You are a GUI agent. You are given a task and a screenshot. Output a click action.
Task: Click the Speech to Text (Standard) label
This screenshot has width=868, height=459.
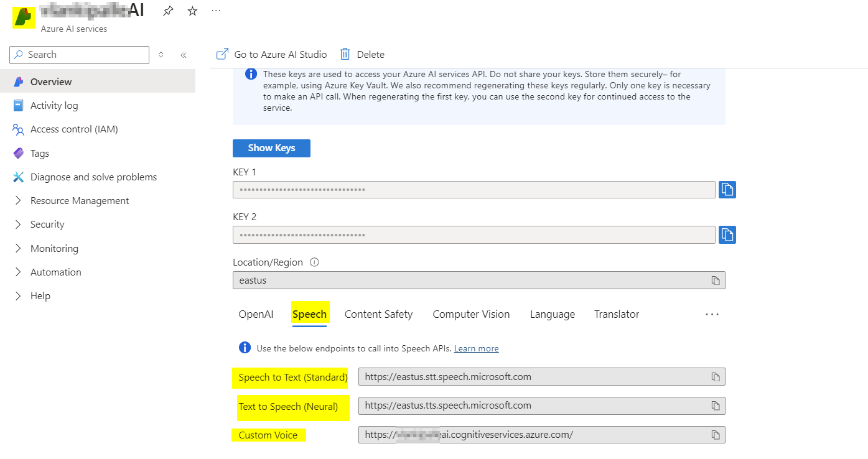[292, 378]
